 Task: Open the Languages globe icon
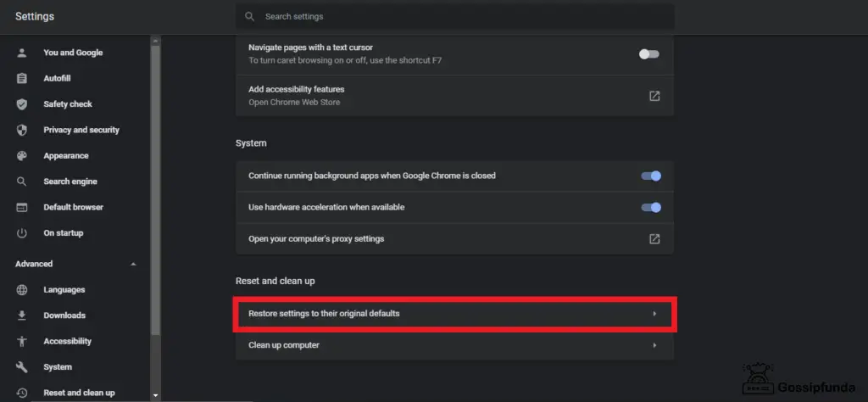tap(21, 289)
